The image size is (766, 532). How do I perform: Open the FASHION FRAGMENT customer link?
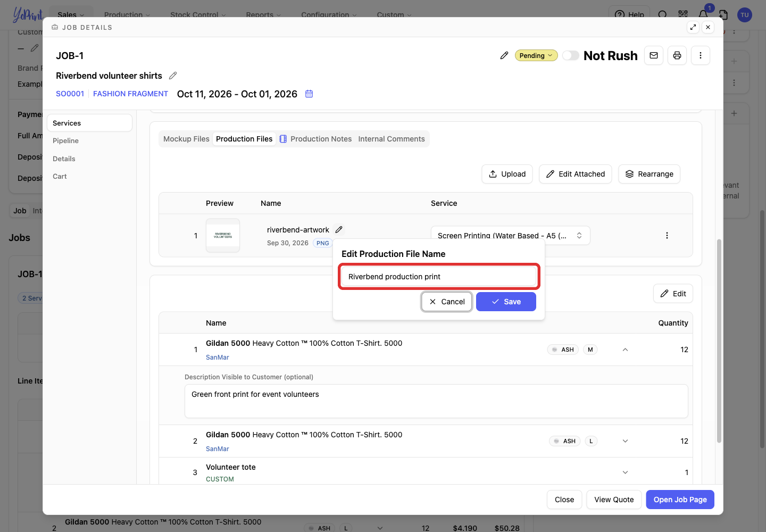130,94
